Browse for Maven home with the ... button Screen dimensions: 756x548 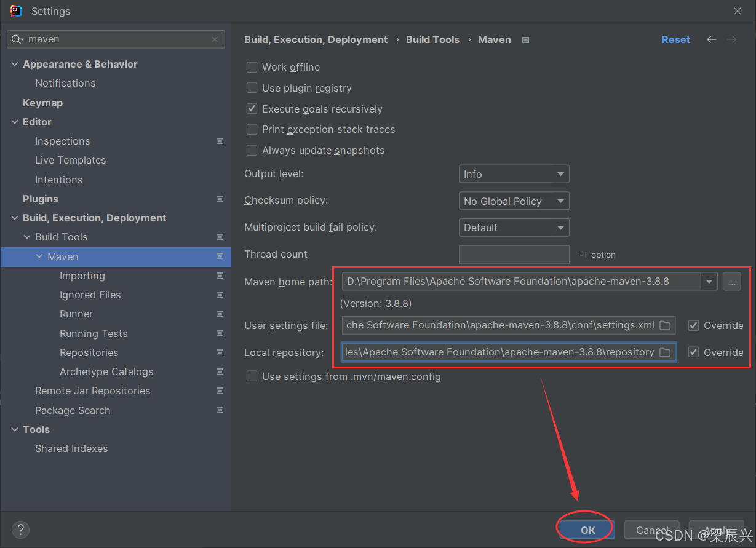[x=731, y=282]
